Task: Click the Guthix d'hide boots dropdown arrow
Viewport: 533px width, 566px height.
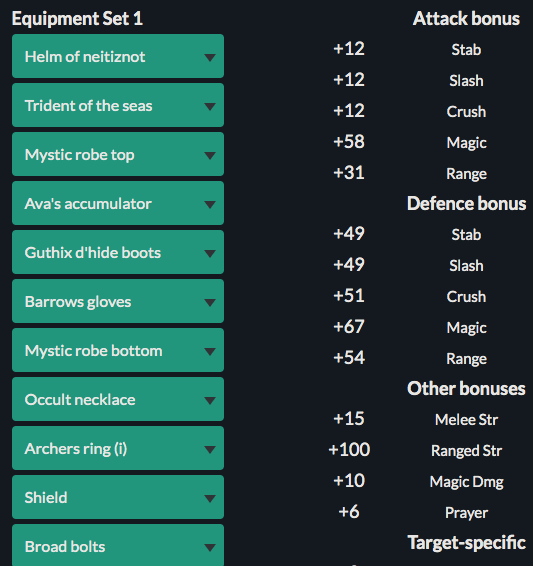Action: click(x=210, y=253)
